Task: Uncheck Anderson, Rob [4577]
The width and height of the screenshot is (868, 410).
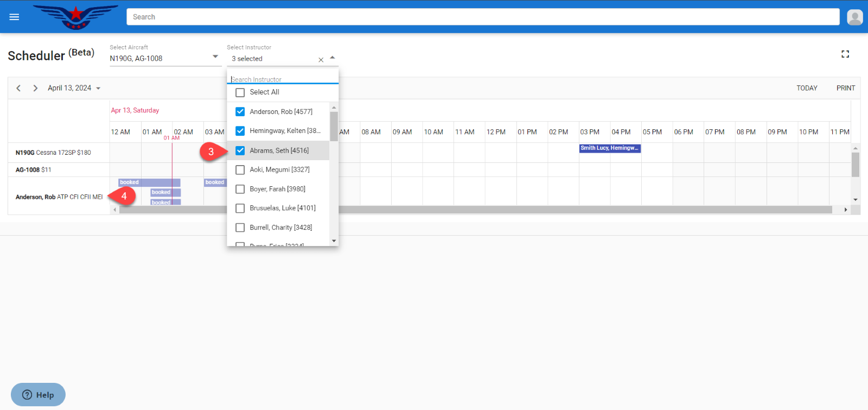Action: tap(240, 112)
